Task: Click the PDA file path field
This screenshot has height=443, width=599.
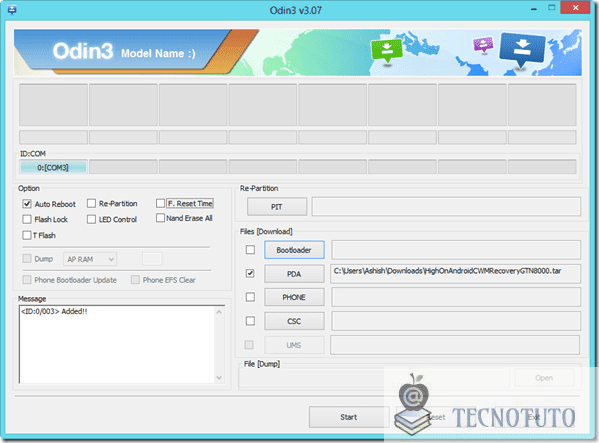Action: [456, 274]
